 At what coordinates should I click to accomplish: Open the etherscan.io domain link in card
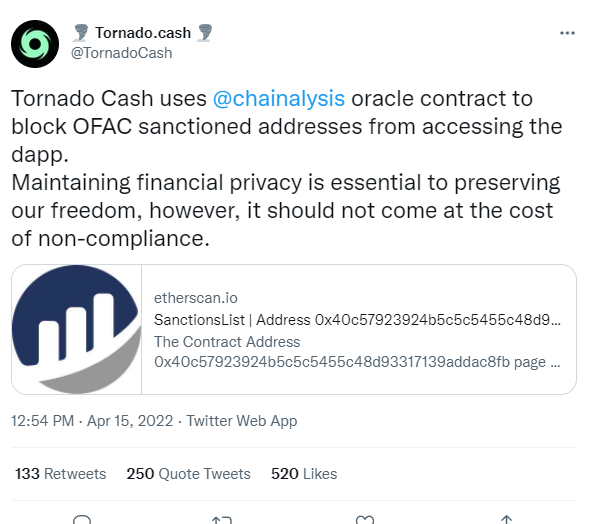pyautogui.click(x=196, y=298)
